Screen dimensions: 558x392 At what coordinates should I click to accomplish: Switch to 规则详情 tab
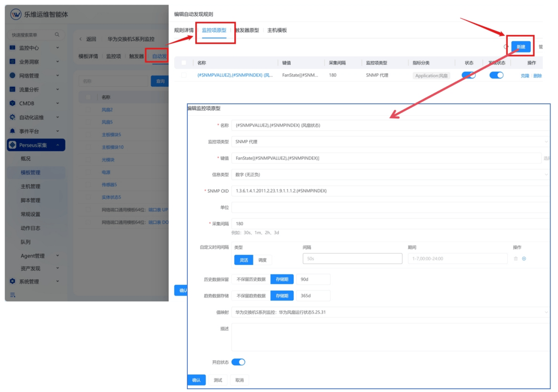[184, 30]
